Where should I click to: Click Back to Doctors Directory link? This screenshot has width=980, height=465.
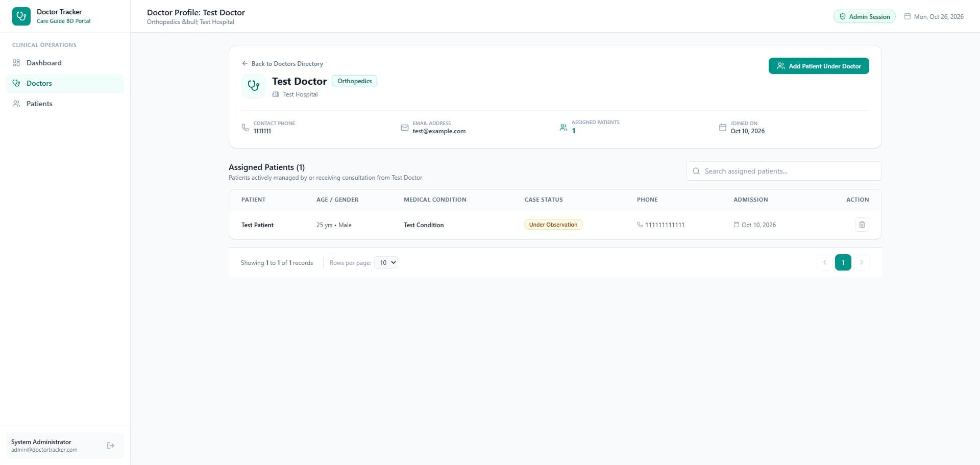tap(282, 64)
